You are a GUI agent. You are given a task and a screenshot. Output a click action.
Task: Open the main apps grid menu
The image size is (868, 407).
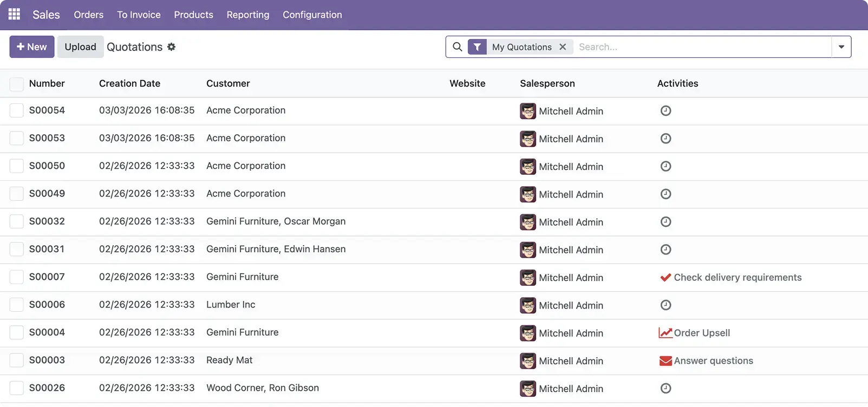pyautogui.click(x=15, y=15)
